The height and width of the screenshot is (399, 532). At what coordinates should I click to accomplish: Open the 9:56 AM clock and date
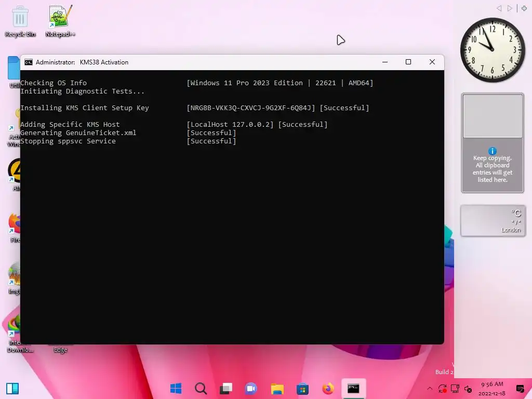(x=492, y=389)
